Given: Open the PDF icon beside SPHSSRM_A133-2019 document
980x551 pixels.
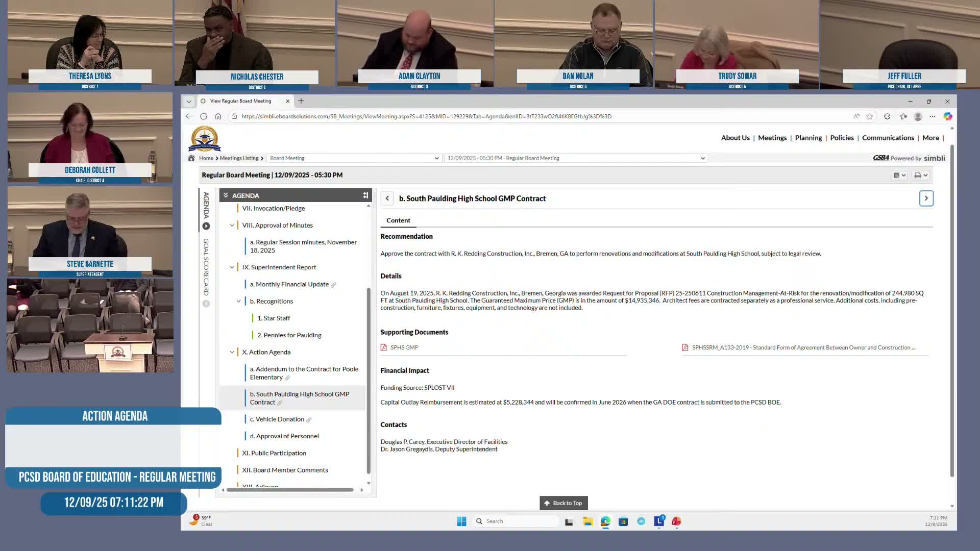Looking at the screenshot, I should point(685,347).
